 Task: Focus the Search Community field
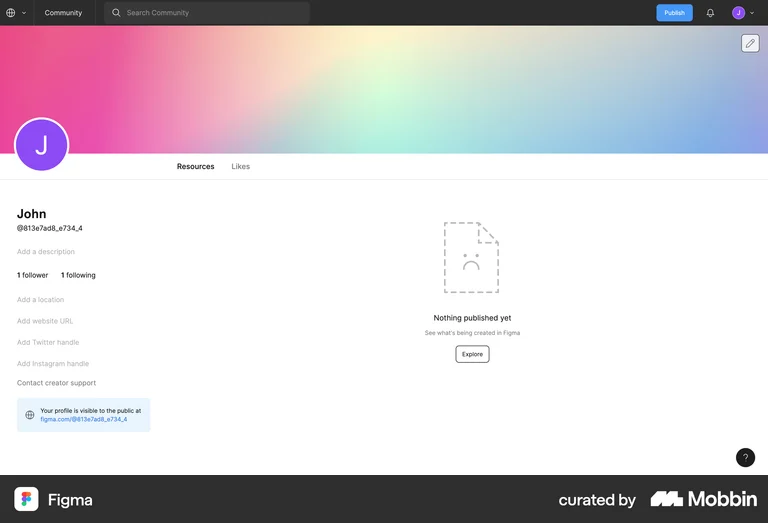coord(207,13)
